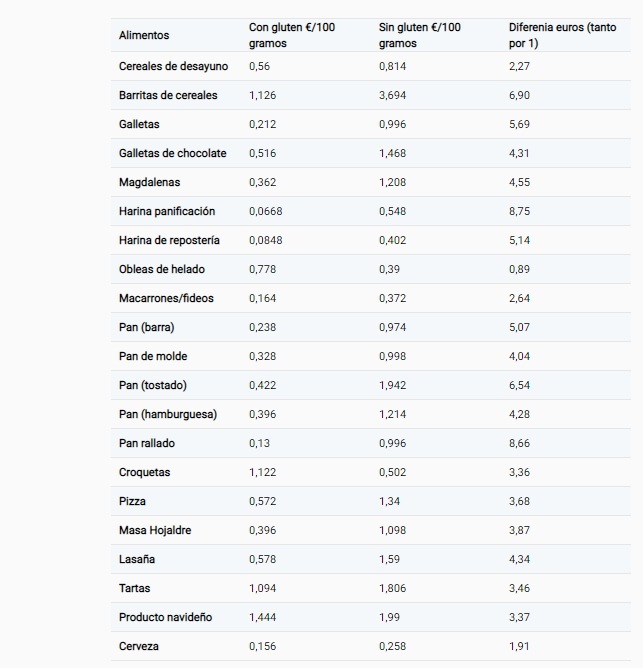Select the "Harina de repostería" cell

coord(169,240)
